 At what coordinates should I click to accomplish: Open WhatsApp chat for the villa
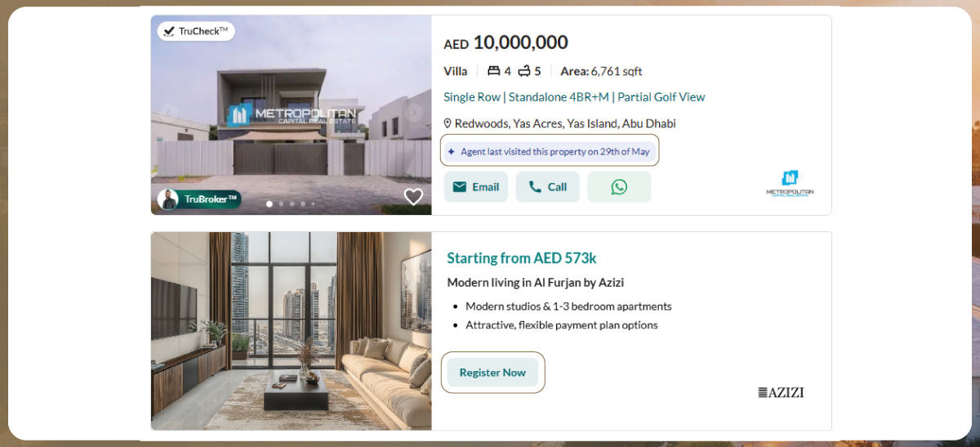pyautogui.click(x=619, y=187)
